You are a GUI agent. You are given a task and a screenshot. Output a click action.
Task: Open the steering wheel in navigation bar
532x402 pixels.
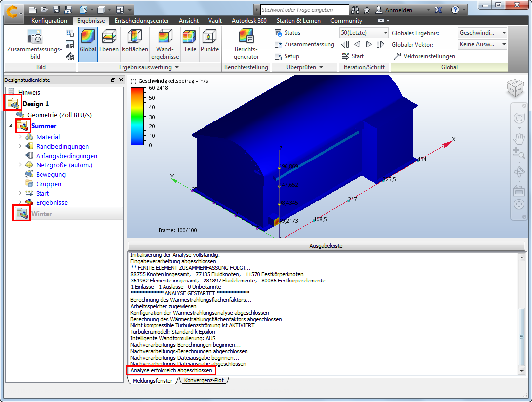pyautogui.click(x=519, y=118)
